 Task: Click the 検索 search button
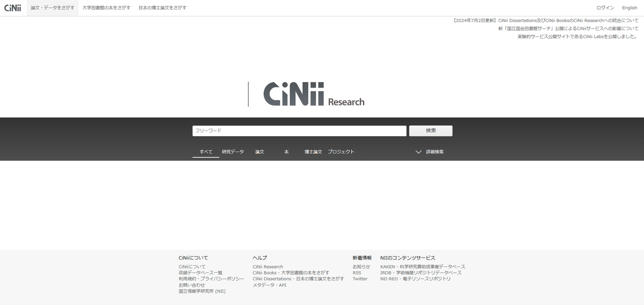pyautogui.click(x=431, y=131)
